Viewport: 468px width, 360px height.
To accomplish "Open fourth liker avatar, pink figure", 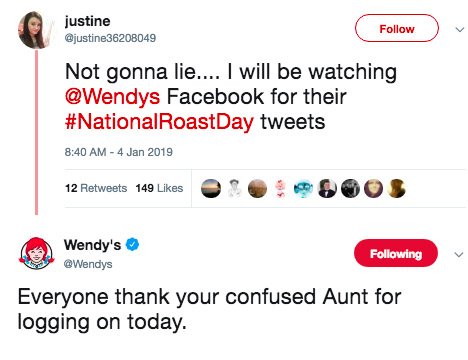I will pos(280,188).
